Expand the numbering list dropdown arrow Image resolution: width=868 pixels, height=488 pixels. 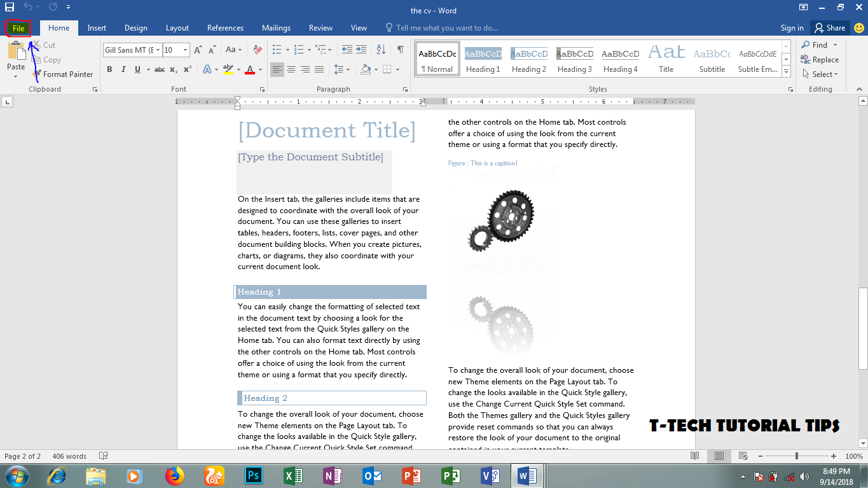(x=309, y=50)
